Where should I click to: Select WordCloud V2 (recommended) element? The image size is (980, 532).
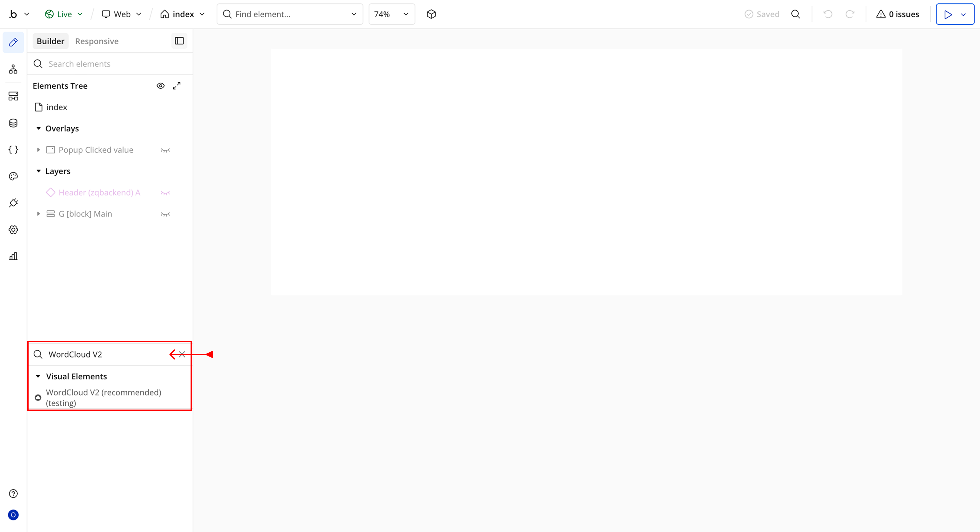(103, 397)
